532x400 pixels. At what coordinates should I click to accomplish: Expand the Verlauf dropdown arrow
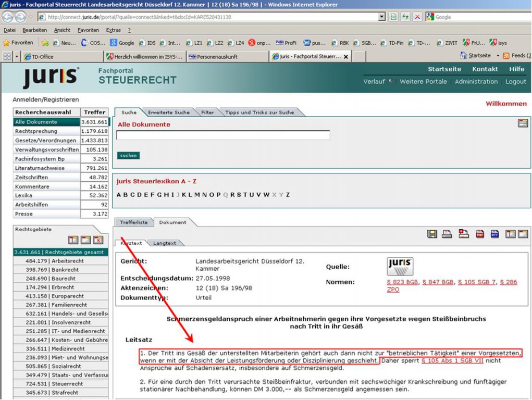pyautogui.click(x=390, y=81)
